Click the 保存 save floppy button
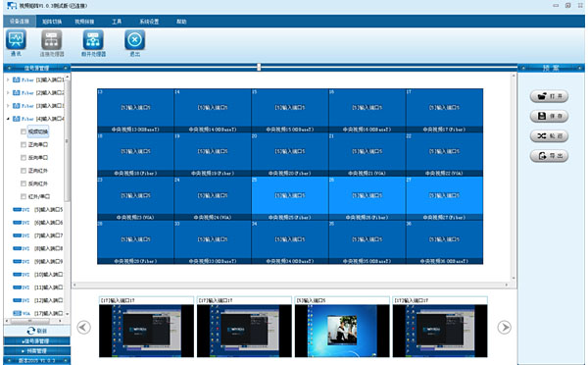 (549, 116)
